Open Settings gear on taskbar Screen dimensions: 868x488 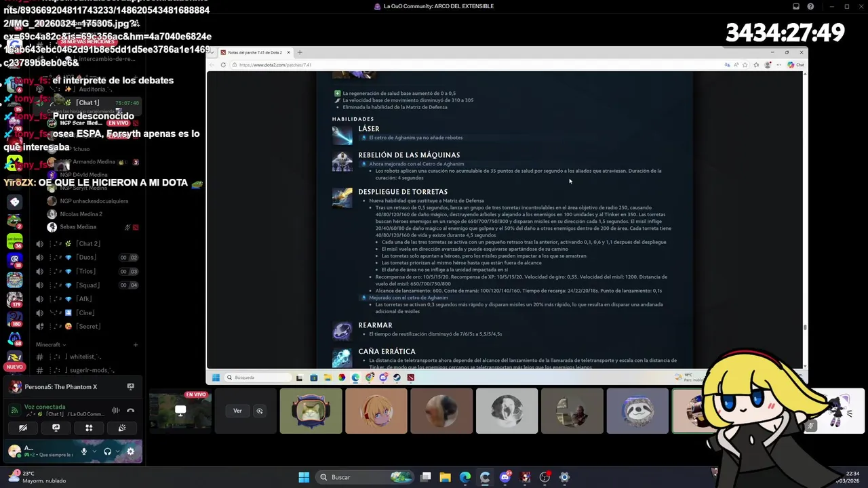coord(564,477)
